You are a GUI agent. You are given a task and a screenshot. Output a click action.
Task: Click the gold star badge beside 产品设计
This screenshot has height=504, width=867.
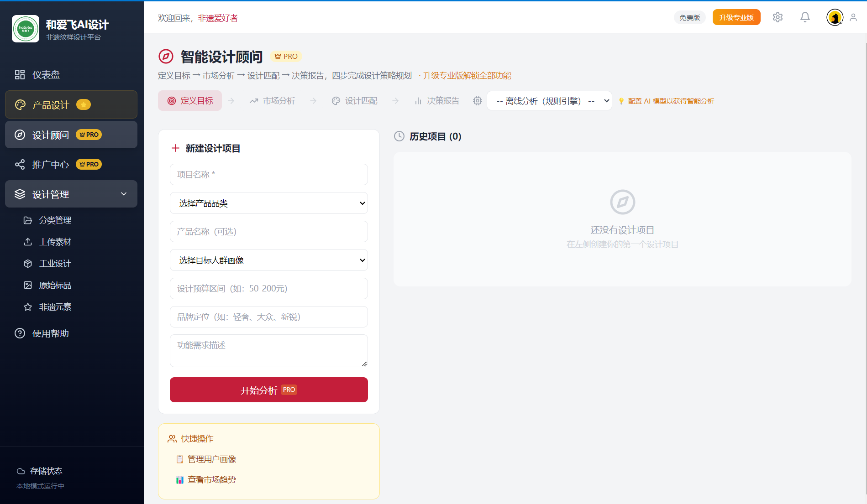tap(84, 105)
